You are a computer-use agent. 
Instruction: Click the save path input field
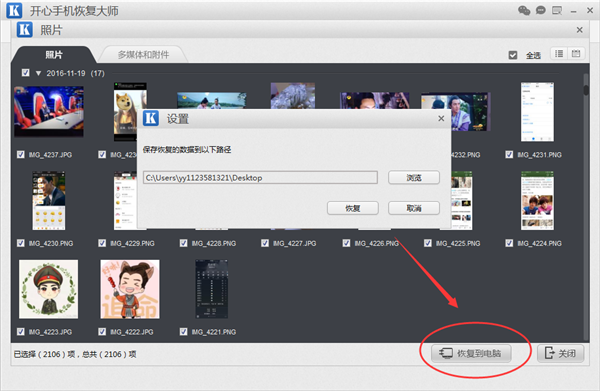pos(260,178)
